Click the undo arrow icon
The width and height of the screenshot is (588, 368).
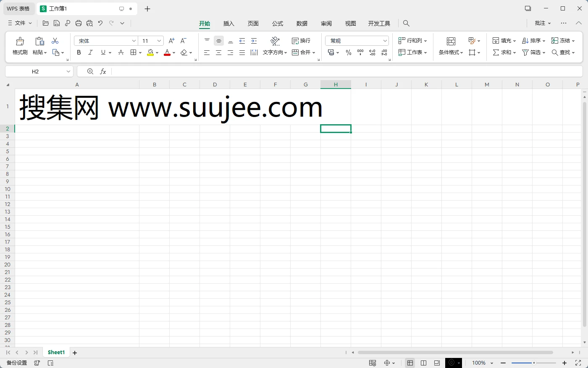click(x=100, y=23)
